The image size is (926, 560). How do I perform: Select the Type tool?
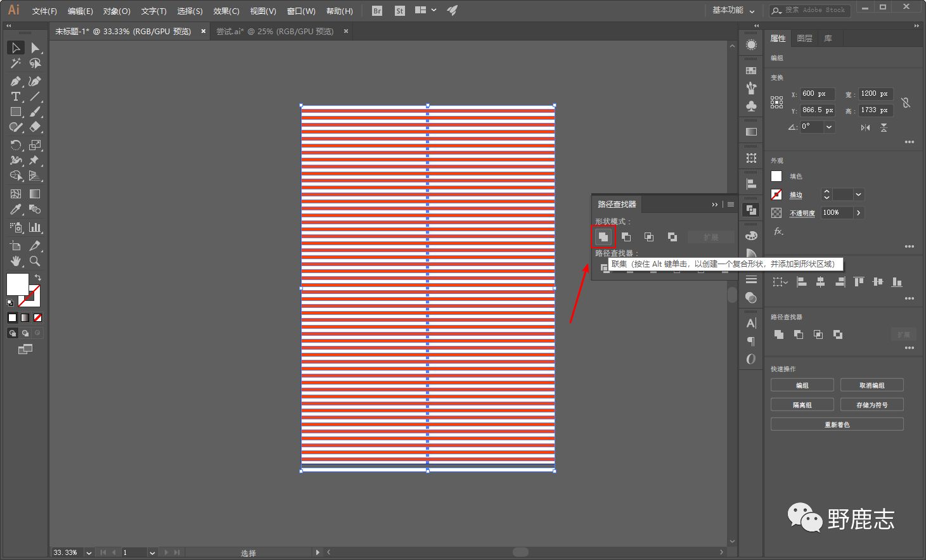pos(15,96)
